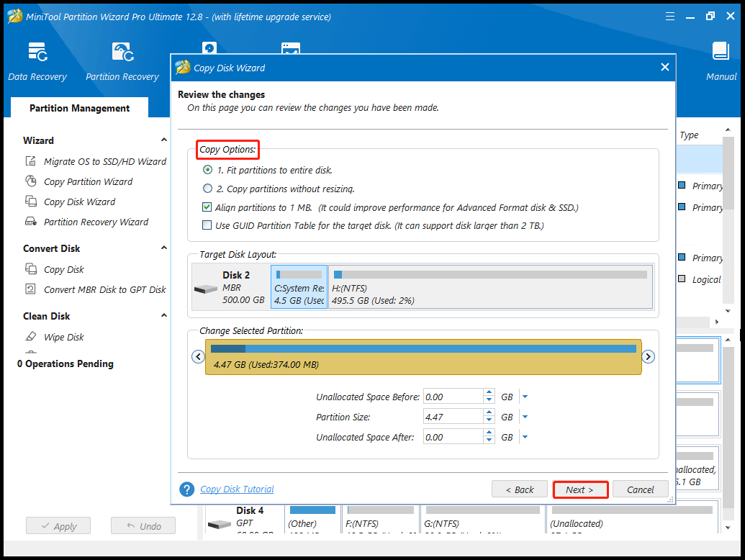The height and width of the screenshot is (560, 745).
Task: Collapse the Wizard section
Action: [x=164, y=140]
